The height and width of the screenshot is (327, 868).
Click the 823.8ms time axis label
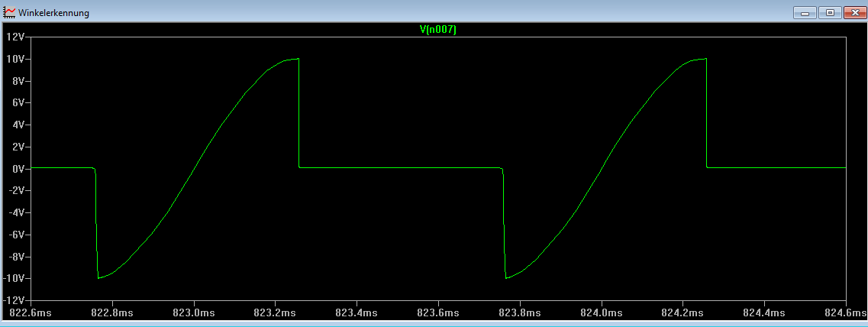520,313
